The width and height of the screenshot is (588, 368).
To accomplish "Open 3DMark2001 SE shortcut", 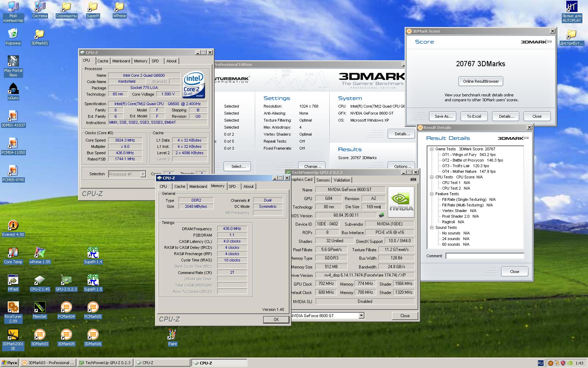I will click(13, 340).
